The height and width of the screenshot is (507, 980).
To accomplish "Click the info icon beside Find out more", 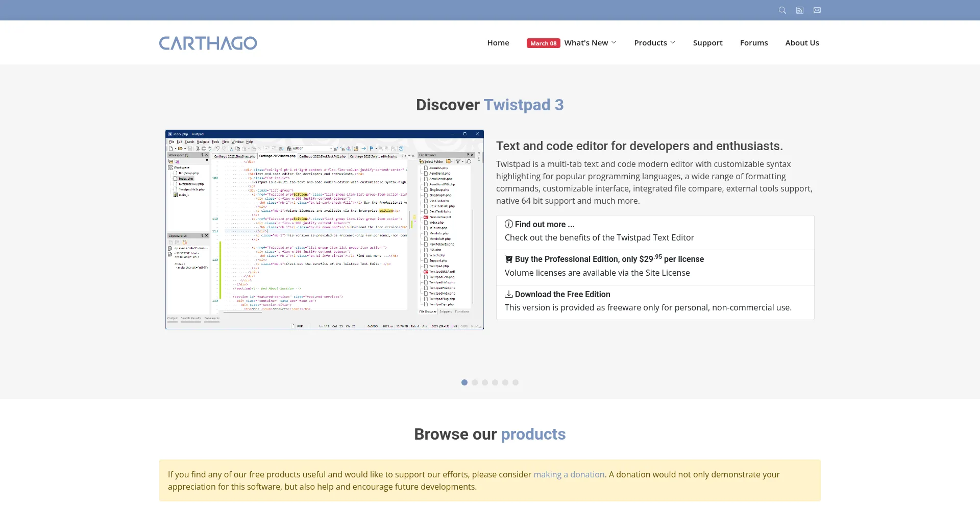I will pyautogui.click(x=509, y=224).
